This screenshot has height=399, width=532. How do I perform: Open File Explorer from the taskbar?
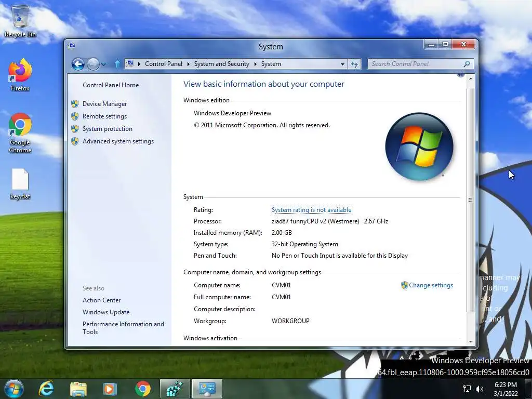78,389
